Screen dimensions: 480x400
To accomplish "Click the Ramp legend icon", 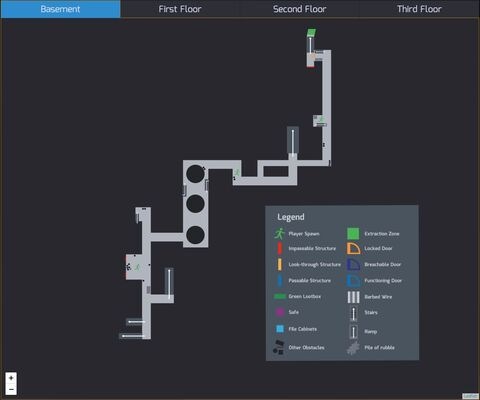I will 353,331.
